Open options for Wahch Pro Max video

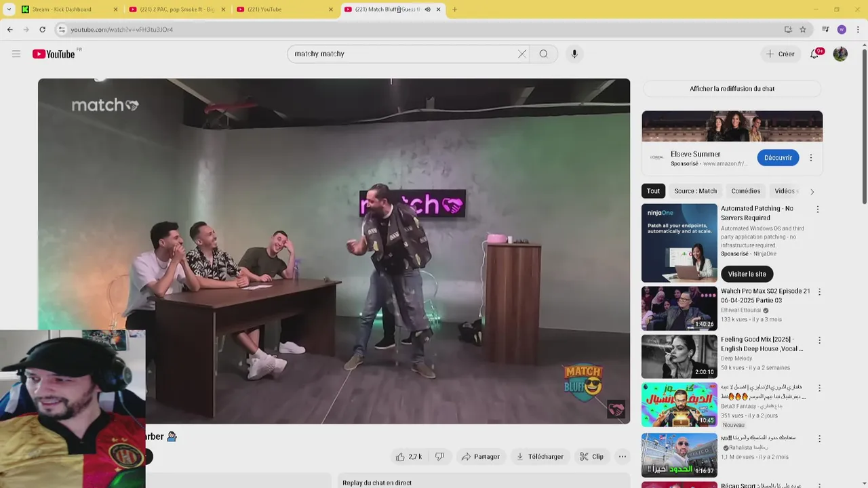coord(819,292)
